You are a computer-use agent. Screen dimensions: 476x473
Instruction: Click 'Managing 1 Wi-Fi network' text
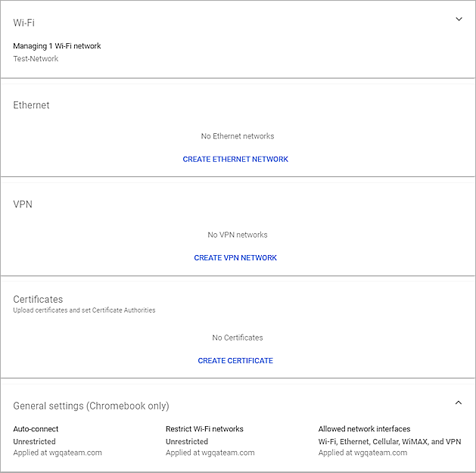[57, 46]
